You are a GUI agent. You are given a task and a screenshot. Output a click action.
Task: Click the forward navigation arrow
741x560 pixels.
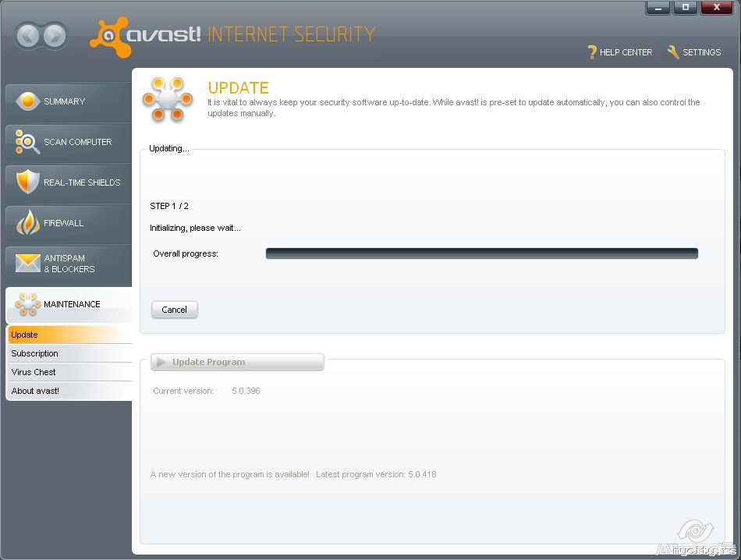55,36
